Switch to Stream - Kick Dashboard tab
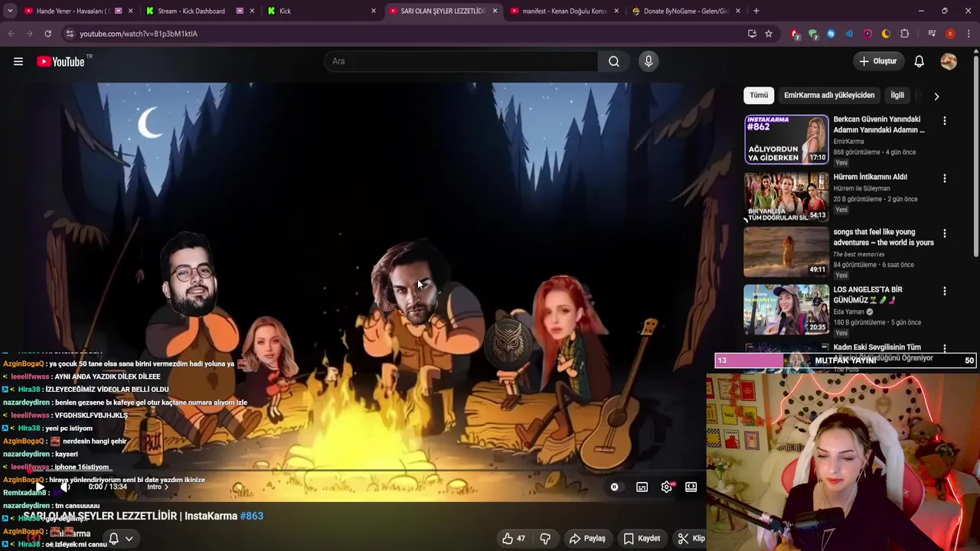The width and height of the screenshot is (980, 551). click(199, 11)
